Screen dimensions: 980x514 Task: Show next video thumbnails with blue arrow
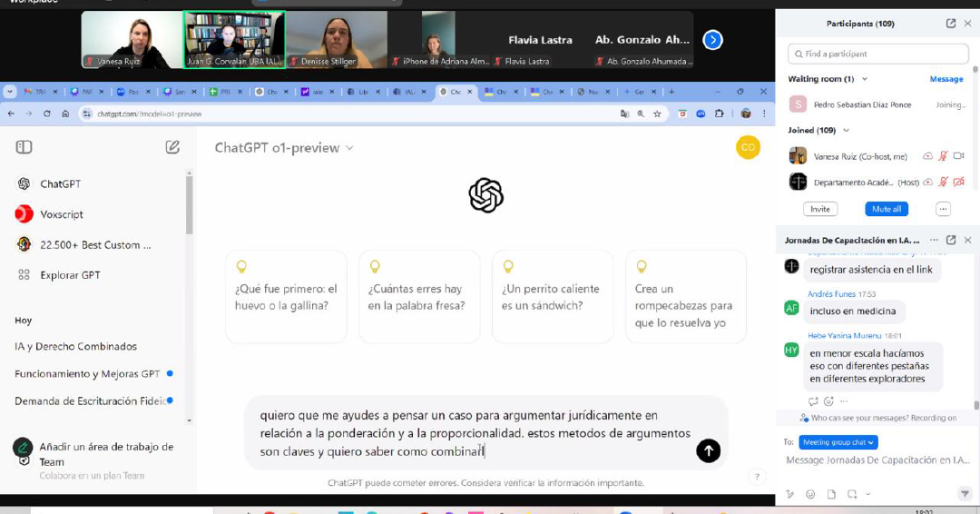coord(712,40)
